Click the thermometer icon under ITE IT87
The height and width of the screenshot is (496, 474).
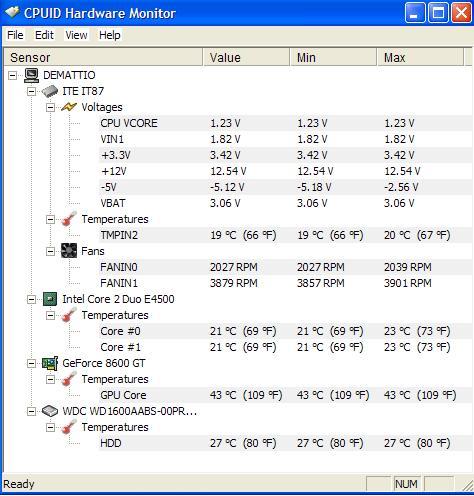(x=69, y=219)
